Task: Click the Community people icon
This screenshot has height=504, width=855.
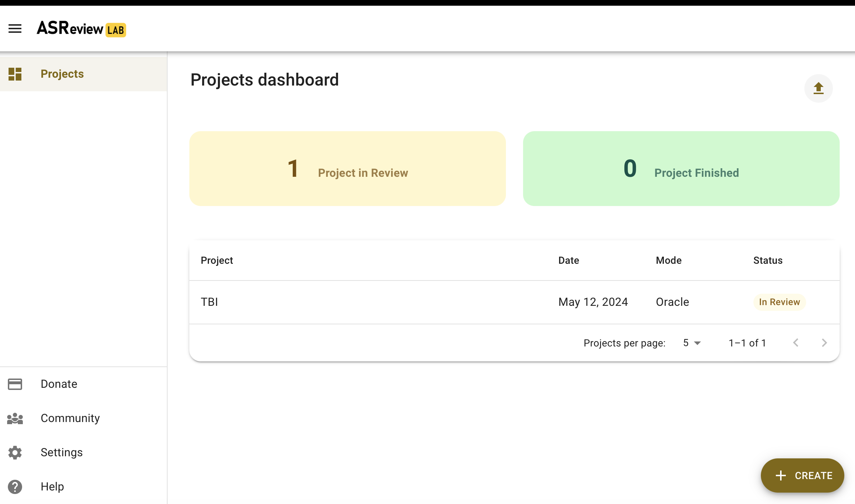Action: pyautogui.click(x=15, y=418)
